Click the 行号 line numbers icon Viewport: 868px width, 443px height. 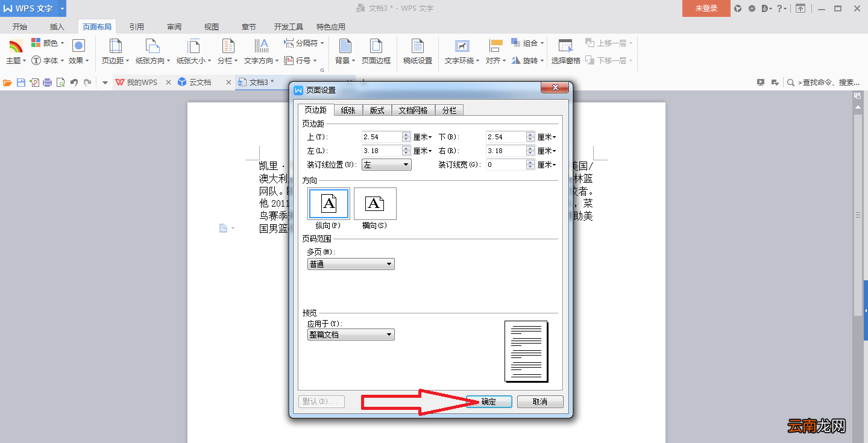pos(289,60)
